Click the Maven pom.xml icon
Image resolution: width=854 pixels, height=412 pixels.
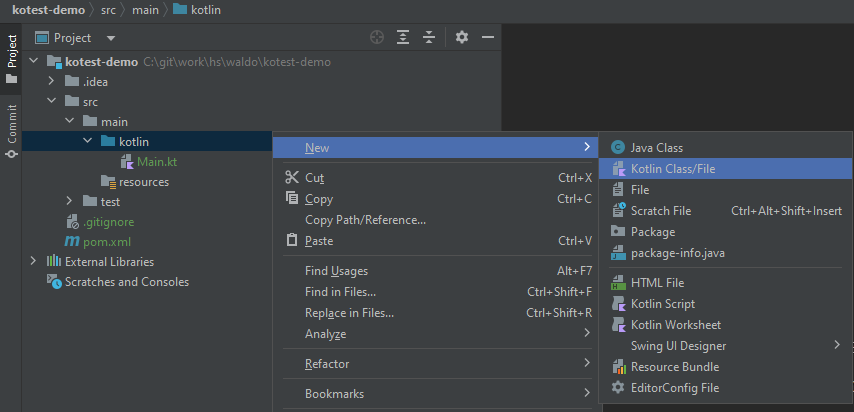tap(72, 241)
